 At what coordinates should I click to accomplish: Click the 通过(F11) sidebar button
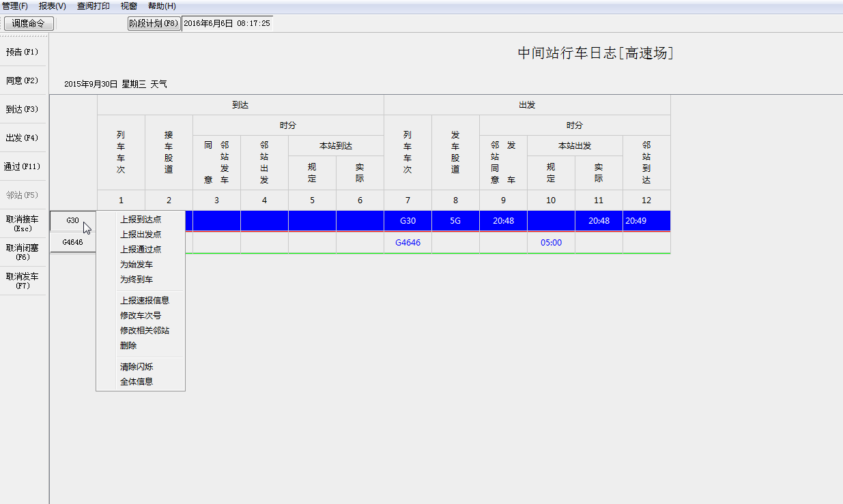pyautogui.click(x=23, y=166)
